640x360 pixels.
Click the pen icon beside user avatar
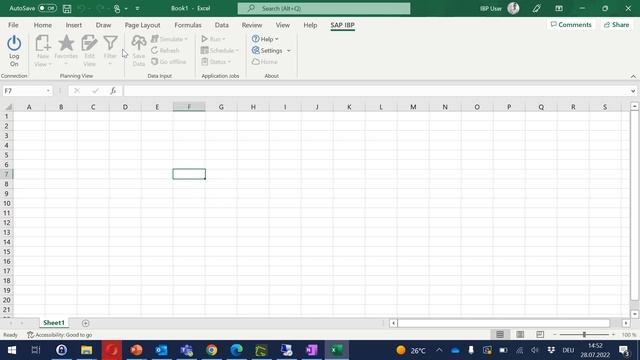tap(536, 8)
